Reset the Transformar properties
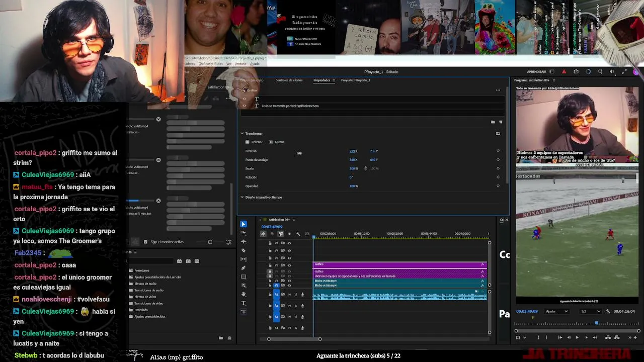Image resolution: width=644 pixels, height=362 pixels. (x=498, y=133)
